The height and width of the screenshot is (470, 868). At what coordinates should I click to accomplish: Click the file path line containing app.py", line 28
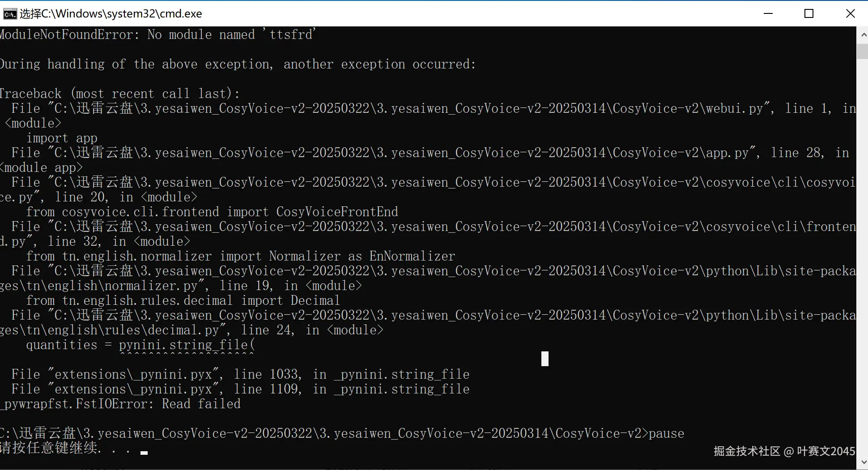coord(430,153)
